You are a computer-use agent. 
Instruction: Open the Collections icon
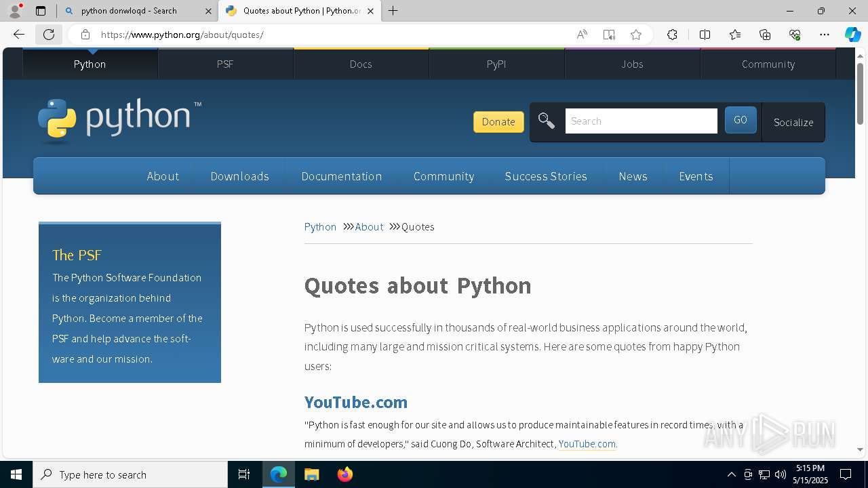765,35
